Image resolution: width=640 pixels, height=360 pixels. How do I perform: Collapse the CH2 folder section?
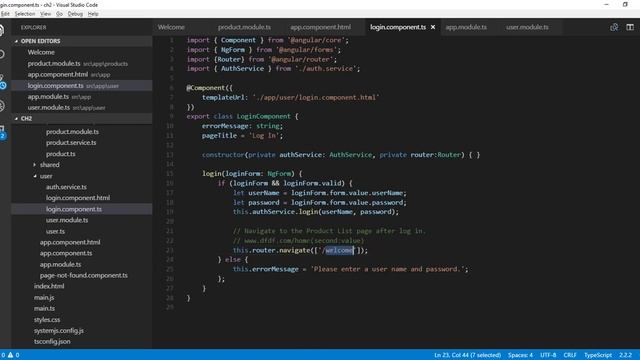[x=82, y=118]
